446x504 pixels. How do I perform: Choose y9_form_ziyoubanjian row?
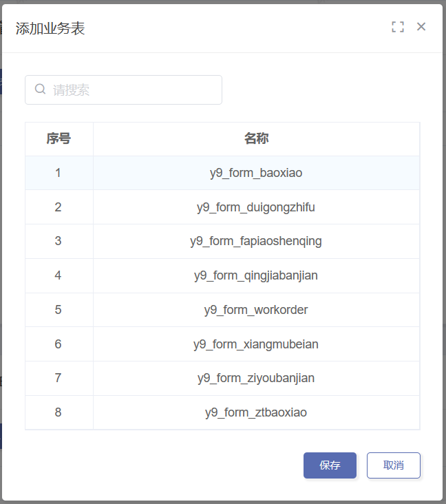pyautogui.click(x=222, y=378)
